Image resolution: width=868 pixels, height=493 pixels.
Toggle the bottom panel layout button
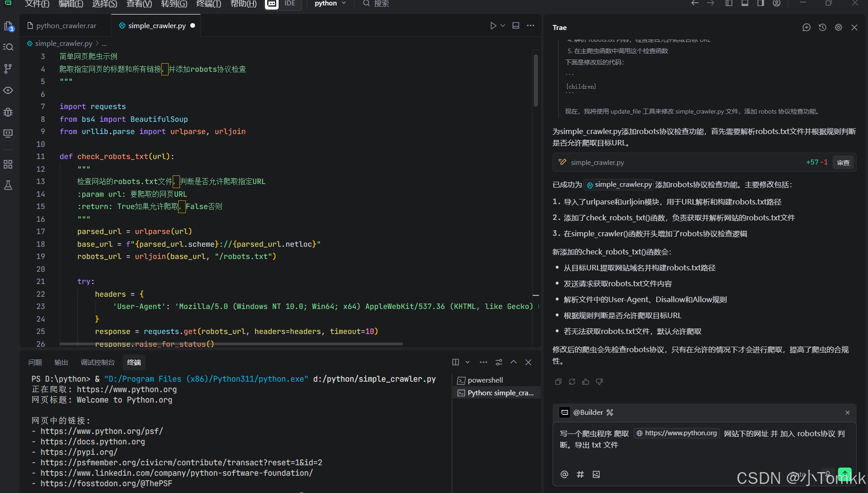point(745,4)
